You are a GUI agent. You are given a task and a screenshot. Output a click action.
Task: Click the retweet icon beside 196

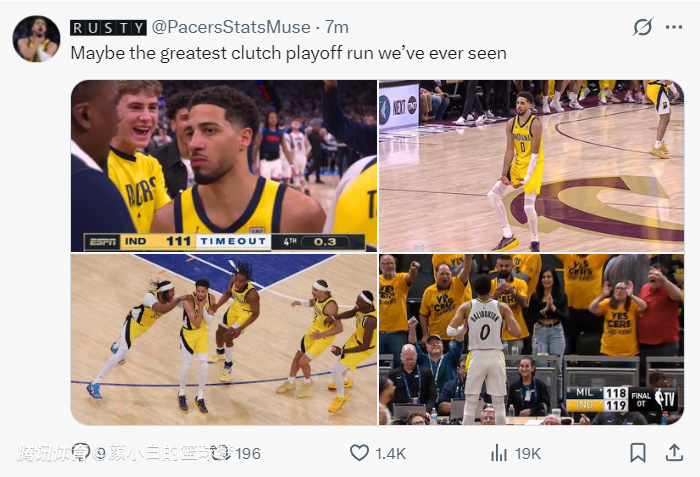click(x=222, y=453)
